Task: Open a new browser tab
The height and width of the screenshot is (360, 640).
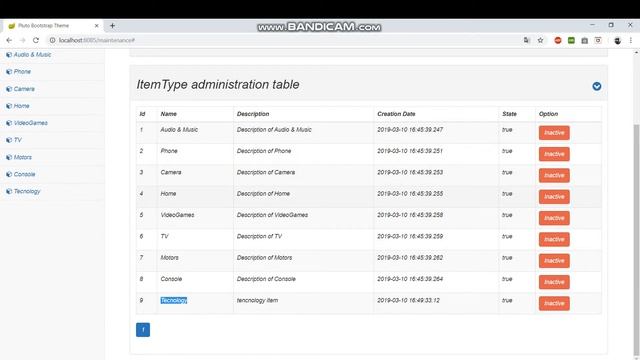Action: click(112, 26)
